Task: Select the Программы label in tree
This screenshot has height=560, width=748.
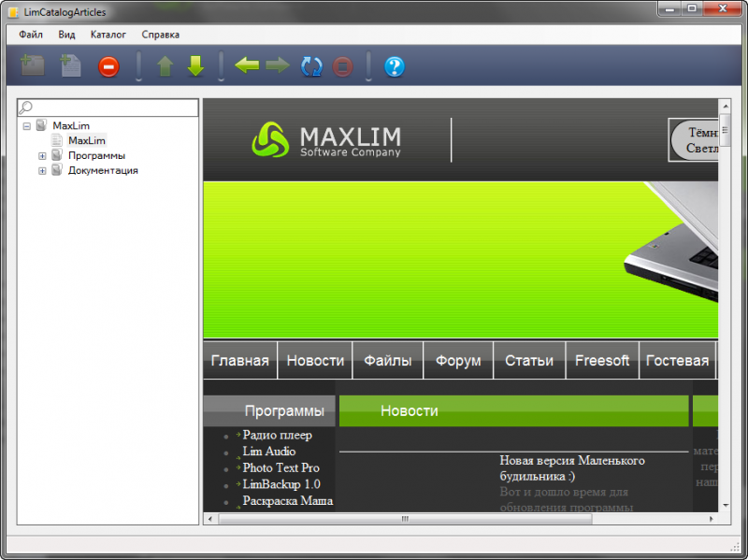Action: coord(97,155)
